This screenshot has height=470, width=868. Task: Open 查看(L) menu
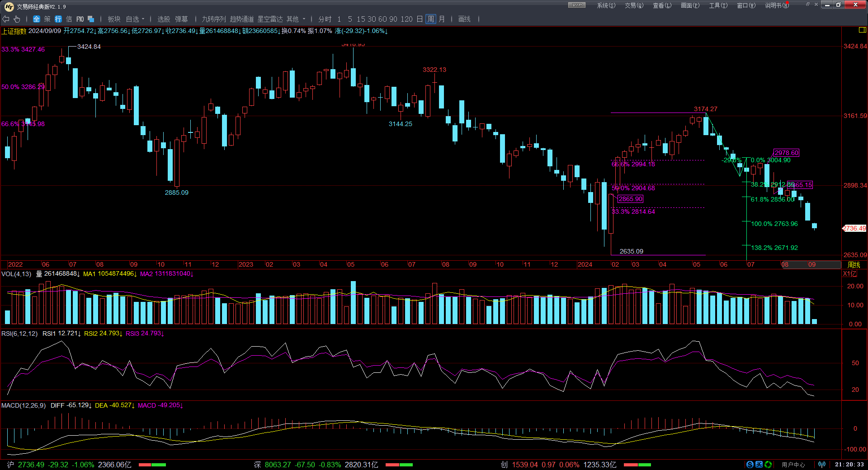point(662,5)
